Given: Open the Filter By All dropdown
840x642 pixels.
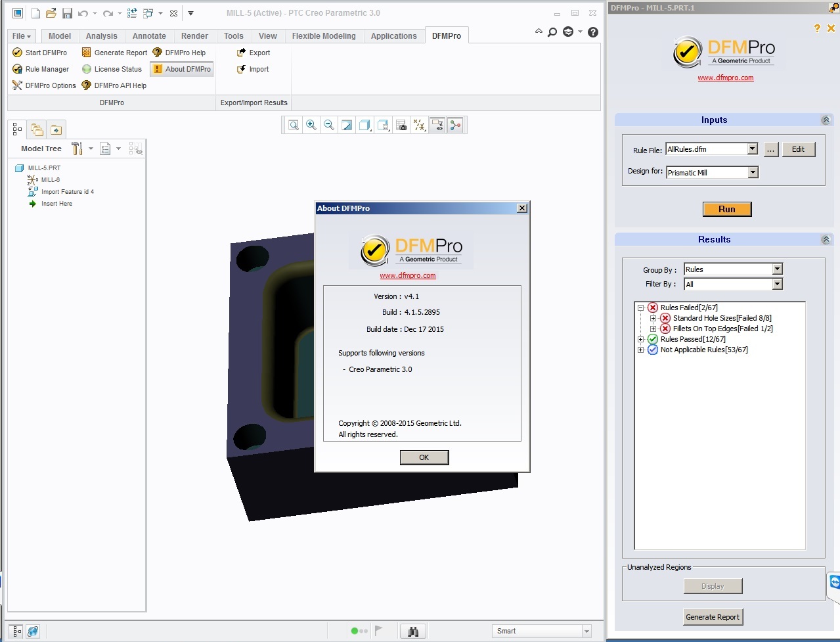Looking at the screenshot, I should click(x=778, y=284).
